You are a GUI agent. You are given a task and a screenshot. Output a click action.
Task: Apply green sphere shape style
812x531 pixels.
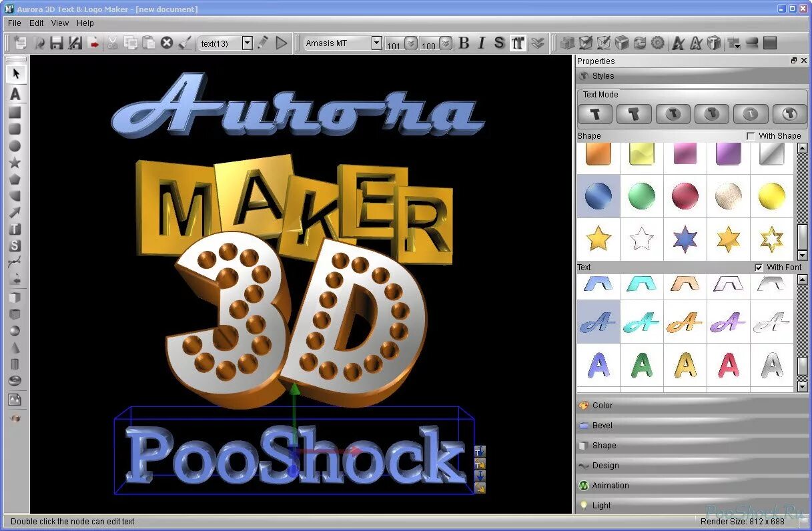point(642,196)
